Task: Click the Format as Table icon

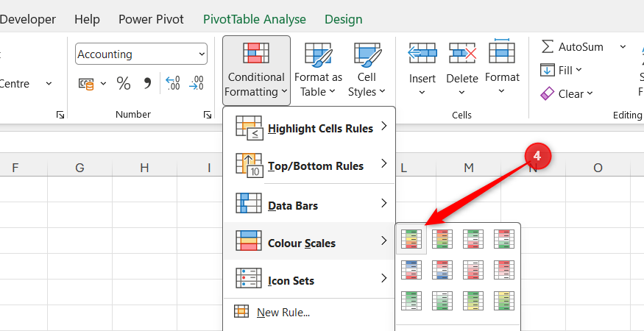Action: [318, 55]
